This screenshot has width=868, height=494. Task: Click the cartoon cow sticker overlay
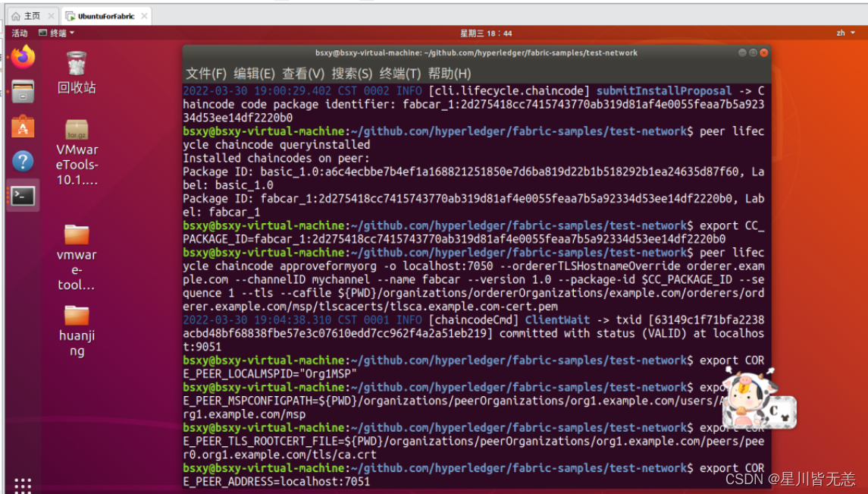tap(760, 398)
